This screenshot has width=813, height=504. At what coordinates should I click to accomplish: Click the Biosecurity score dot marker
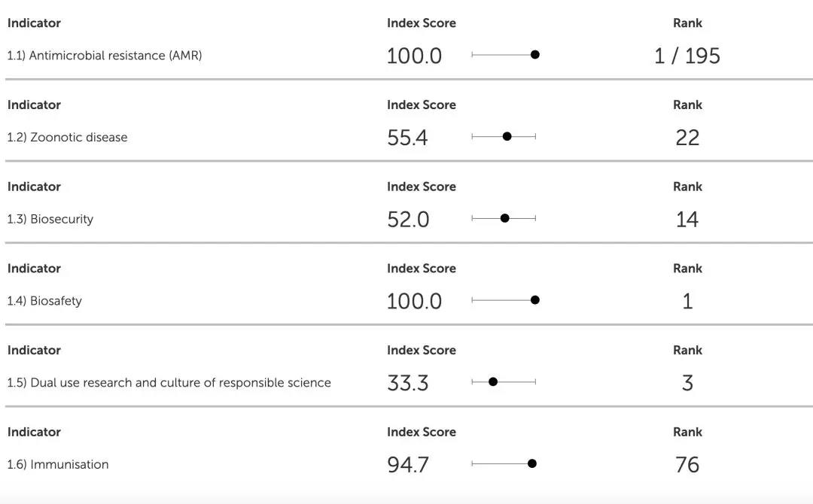tap(504, 218)
